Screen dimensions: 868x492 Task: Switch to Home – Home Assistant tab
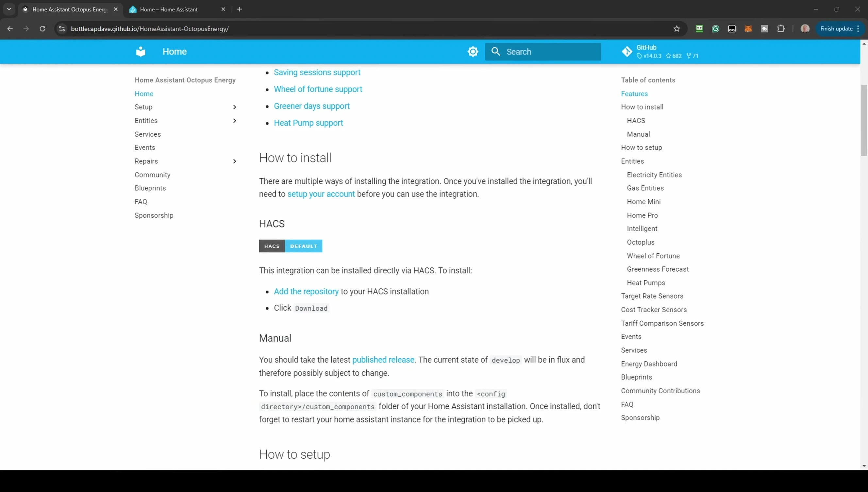pos(169,9)
